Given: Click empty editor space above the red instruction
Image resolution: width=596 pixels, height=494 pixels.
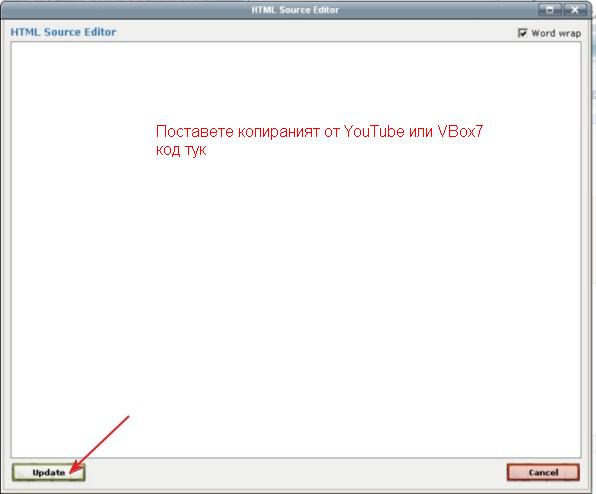Looking at the screenshot, I should pyautogui.click(x=296, y=80).
